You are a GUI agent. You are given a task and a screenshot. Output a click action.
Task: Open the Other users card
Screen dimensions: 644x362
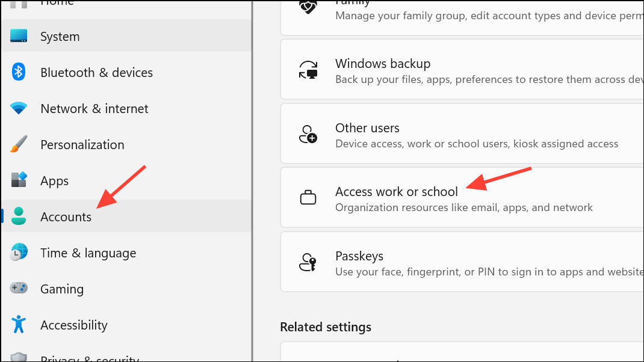click(462, 133)
